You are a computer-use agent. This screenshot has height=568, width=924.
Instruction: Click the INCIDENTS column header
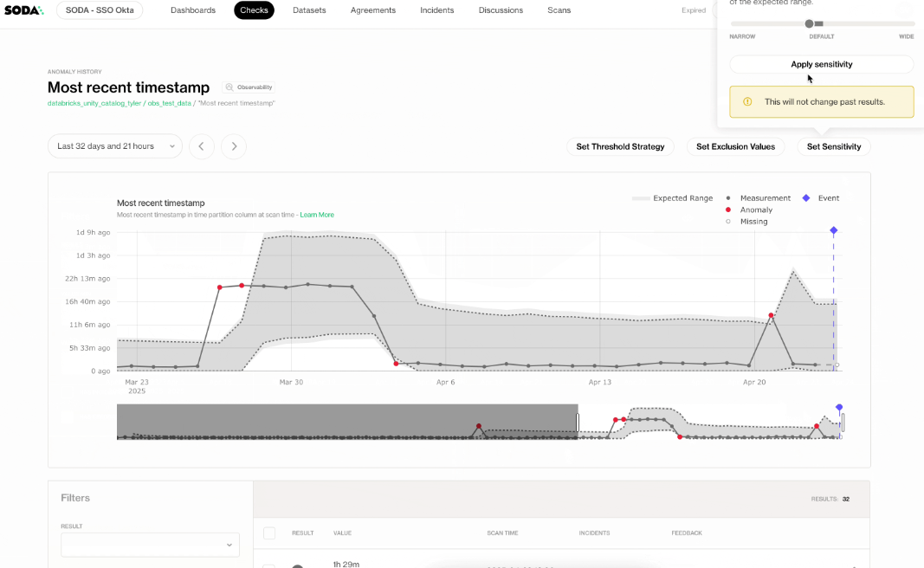pyautogui.click(x=594, y=533)
